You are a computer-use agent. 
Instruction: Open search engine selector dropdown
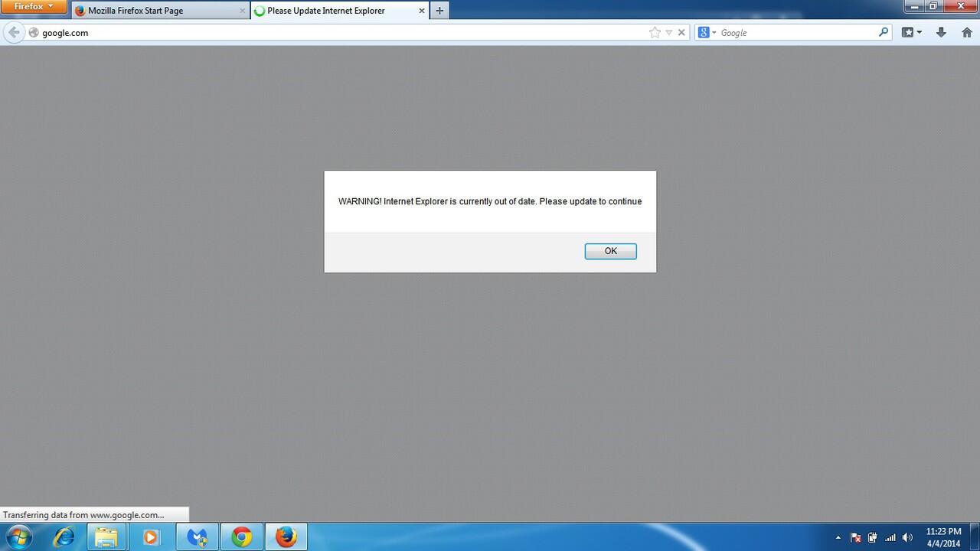707,33
